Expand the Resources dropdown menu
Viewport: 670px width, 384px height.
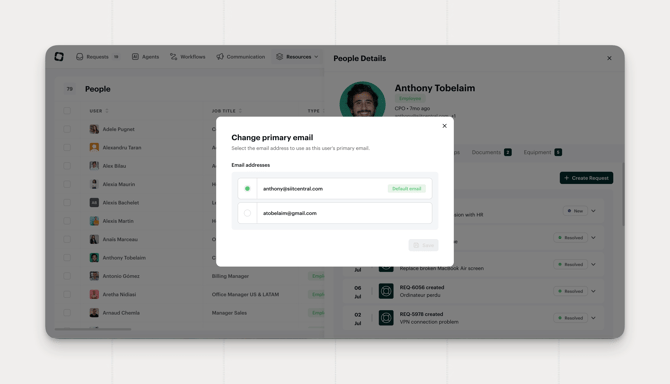[297, 57]
